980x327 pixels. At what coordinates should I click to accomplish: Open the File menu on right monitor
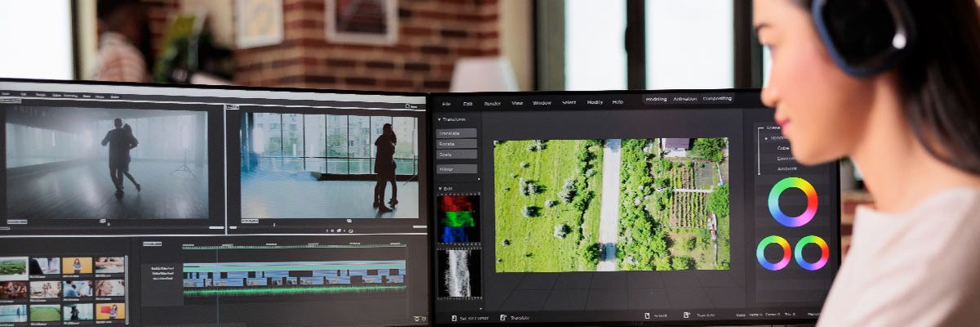point(447,104)
